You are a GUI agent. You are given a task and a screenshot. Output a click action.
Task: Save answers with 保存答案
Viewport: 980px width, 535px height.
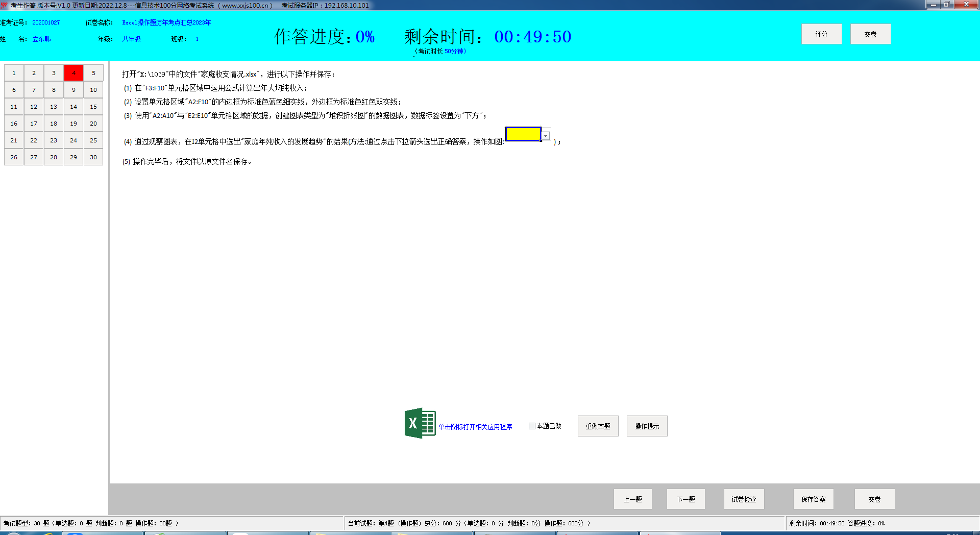coord(813,499)
